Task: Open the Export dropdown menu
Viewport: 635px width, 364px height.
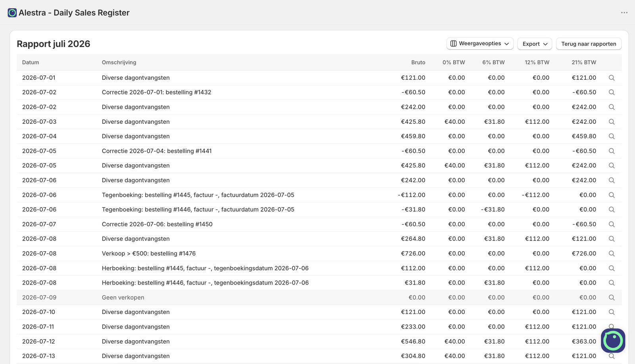Action: point(535,44)
